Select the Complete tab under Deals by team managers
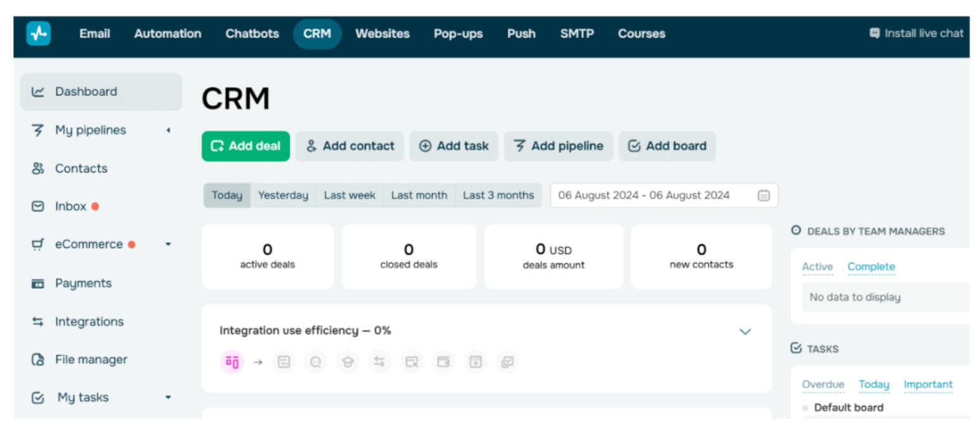Image resolution: width=980 pixels, height=438 pixels. tap(871, 267)
